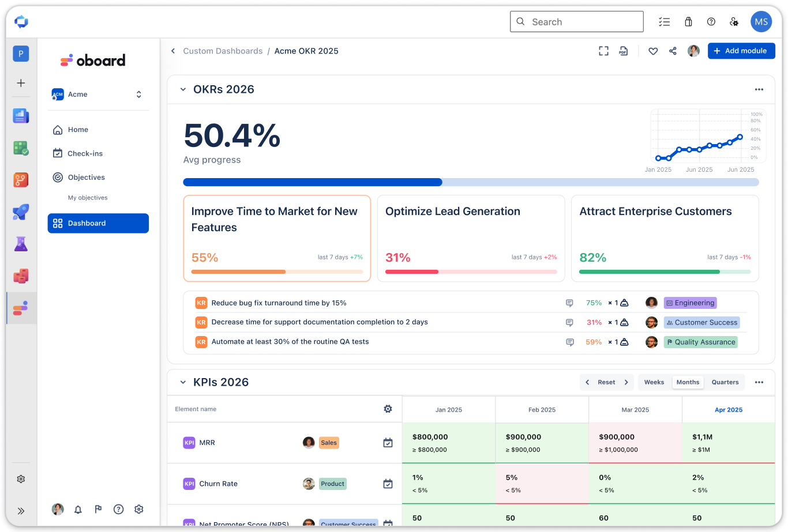788x532 pixels.
Task: Open the check-in calendar icon for MRR
Action: pos(388,443)
